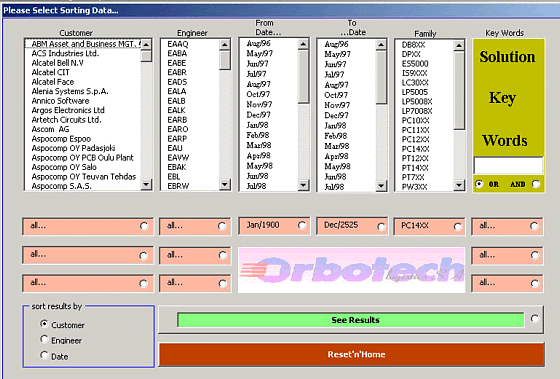Click the Reset'n'Home button

(351, 354)
